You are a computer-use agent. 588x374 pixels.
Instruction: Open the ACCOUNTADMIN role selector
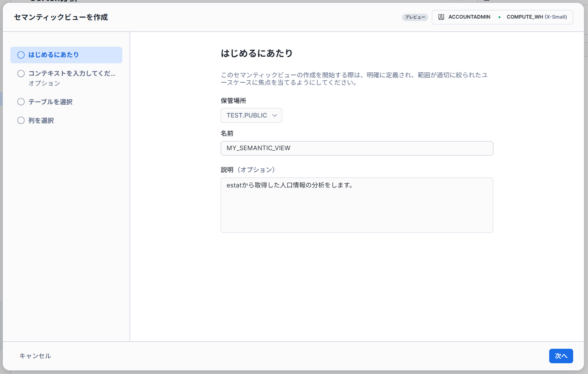click(469, 17)
